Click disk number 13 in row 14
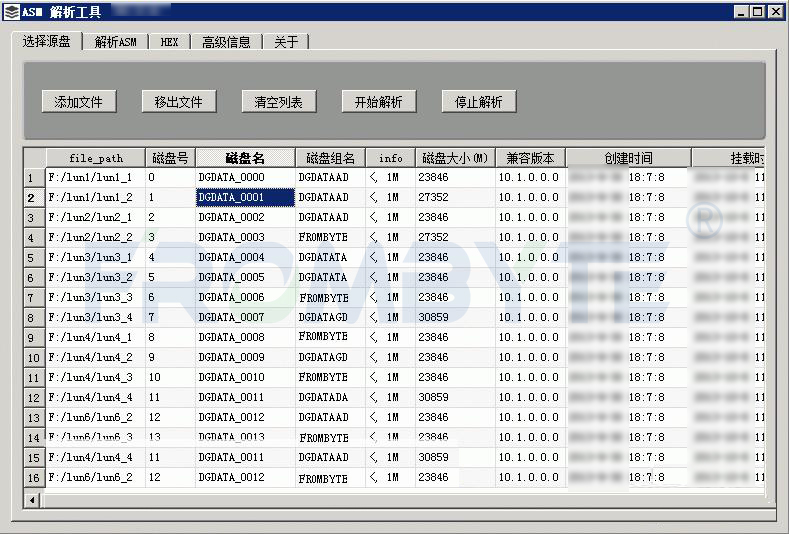Screen dimensions: 789x534 (x=170, y=437)
